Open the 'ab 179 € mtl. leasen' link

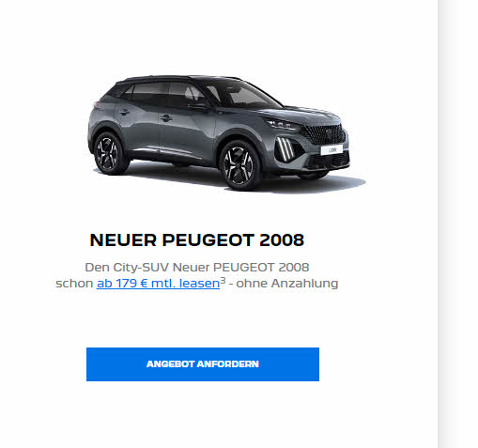(158, 284)
